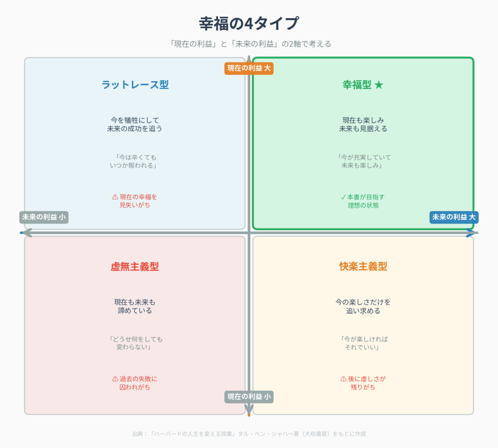This screenshot has width=498, height=448.
Task: Select the 快楽主義型 heading
Action: point(363,267)
